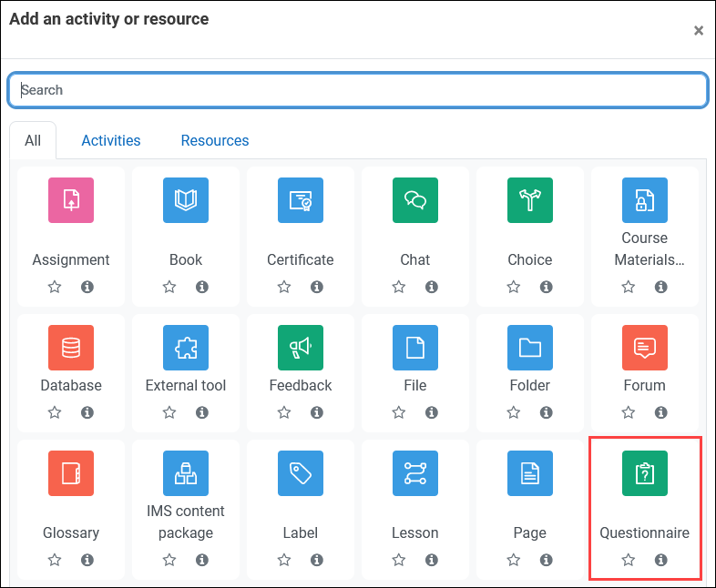Select the Feedback megaphone icon

[301, 348]
